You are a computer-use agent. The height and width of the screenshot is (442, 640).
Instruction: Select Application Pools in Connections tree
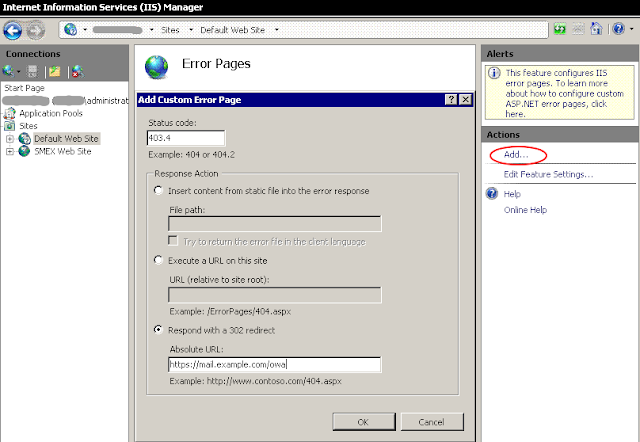[x=51, y=113]
